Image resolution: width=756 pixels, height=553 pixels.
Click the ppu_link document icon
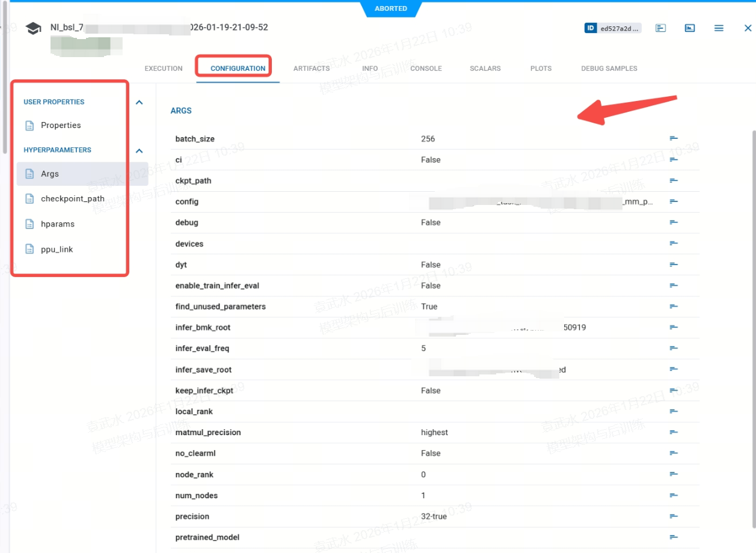(29, 249)
